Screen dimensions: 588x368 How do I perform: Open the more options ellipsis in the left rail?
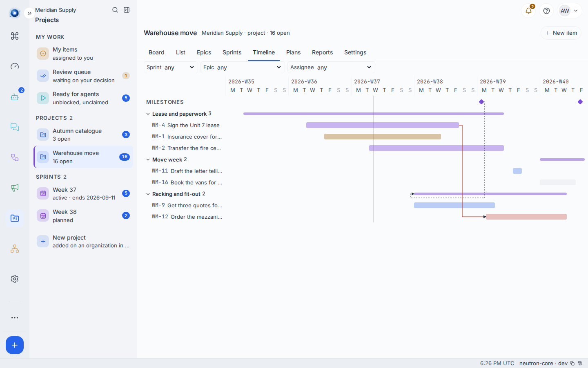pos(15,318)
